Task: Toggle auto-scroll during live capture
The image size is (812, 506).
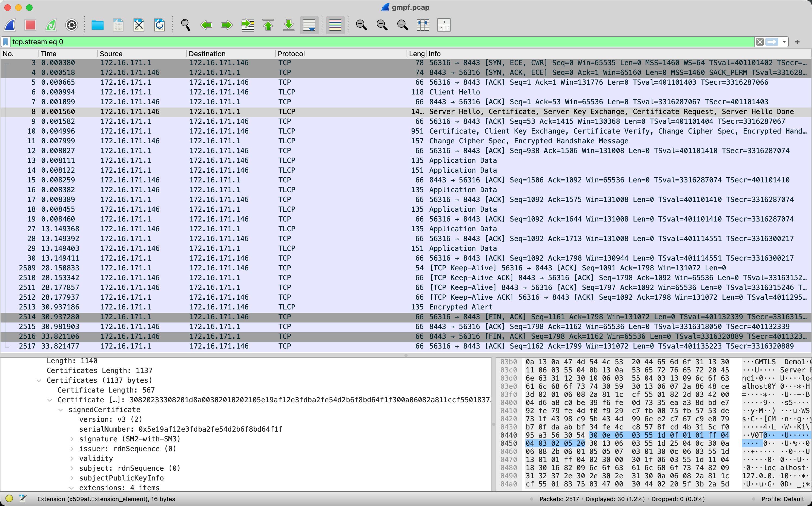Action: (309, 25)
